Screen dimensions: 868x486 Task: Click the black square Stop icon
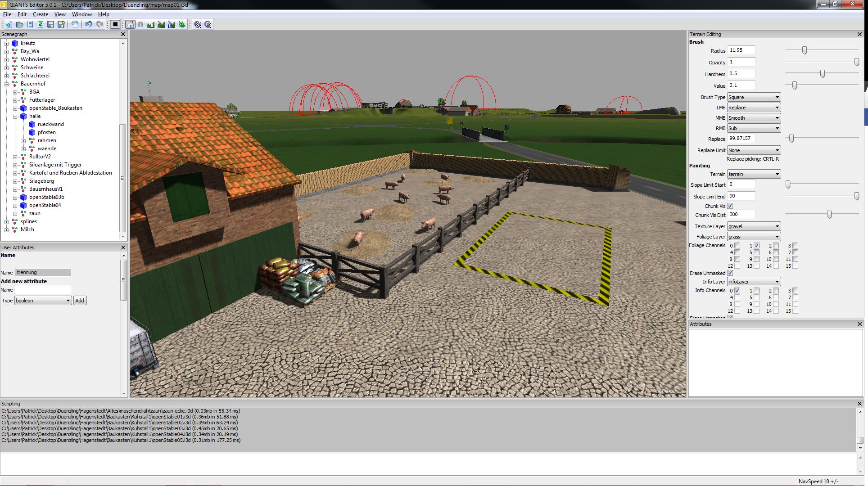coord(115,24)
